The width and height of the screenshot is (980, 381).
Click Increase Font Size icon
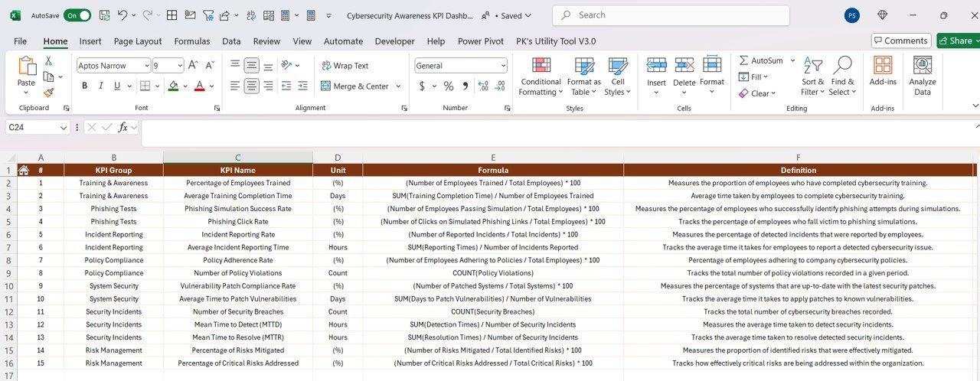point(193,65)
